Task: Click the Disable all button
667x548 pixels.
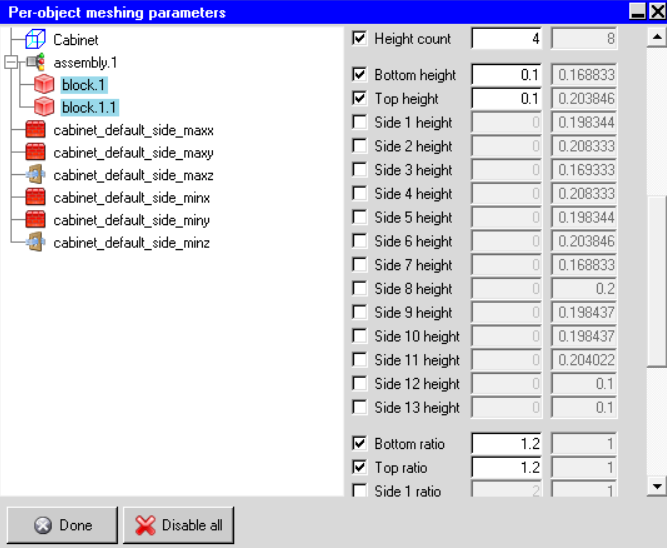Action: 179,525
